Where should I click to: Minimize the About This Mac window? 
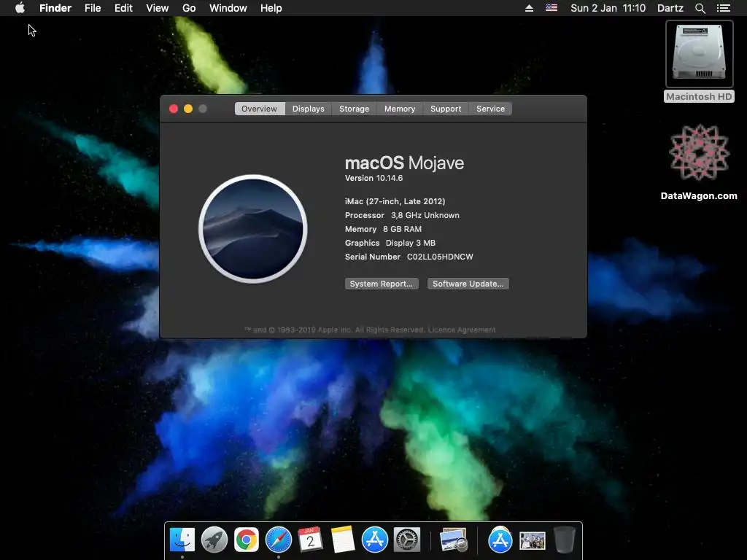click(x=188, y=109)
